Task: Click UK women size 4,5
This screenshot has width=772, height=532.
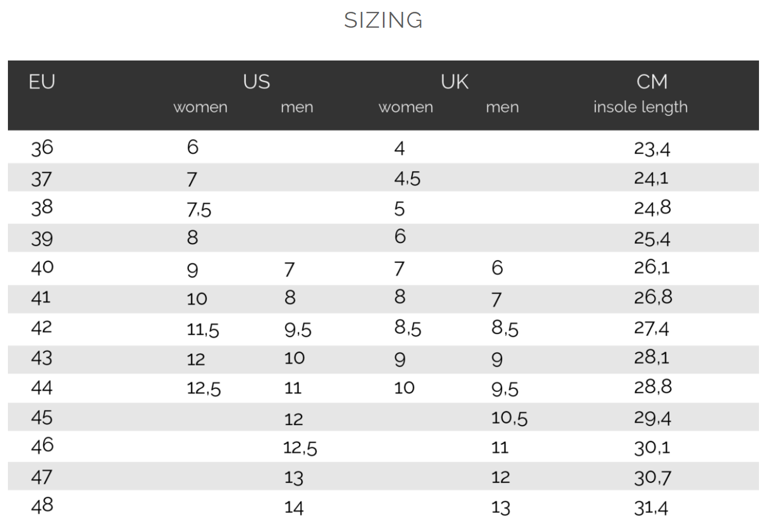Action: pyautogui.click(x=407, y=179)
